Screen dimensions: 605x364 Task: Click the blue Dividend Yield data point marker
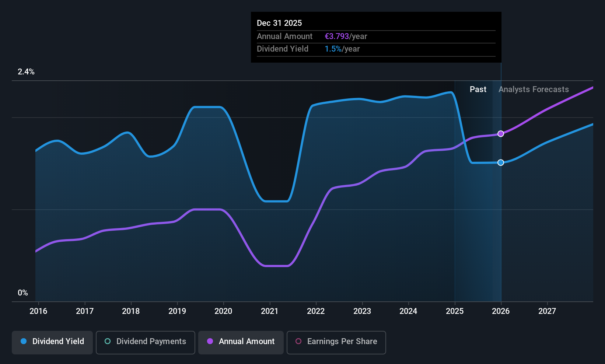pyautogui.click(x=501, y=162)
